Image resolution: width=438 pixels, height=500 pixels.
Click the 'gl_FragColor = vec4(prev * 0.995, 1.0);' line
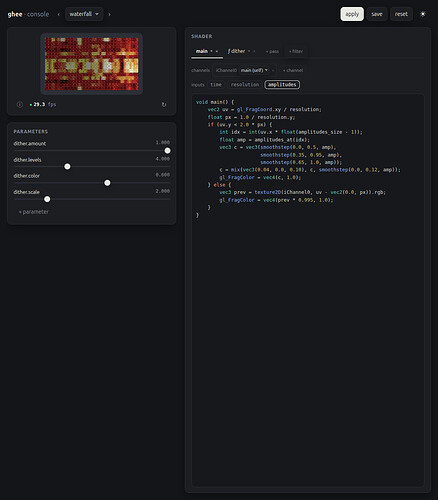coord(276,200)
